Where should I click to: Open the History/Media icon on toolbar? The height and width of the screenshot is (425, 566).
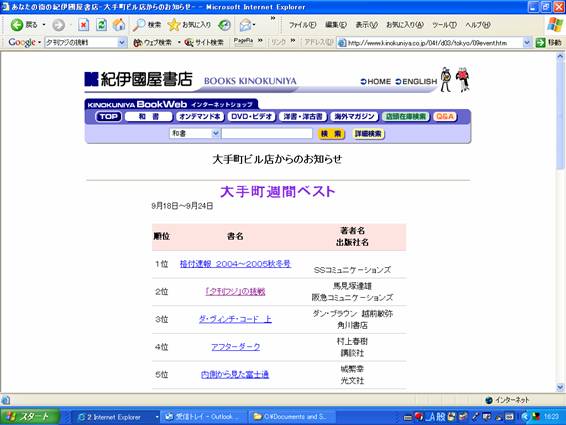(x=225, y=25)
